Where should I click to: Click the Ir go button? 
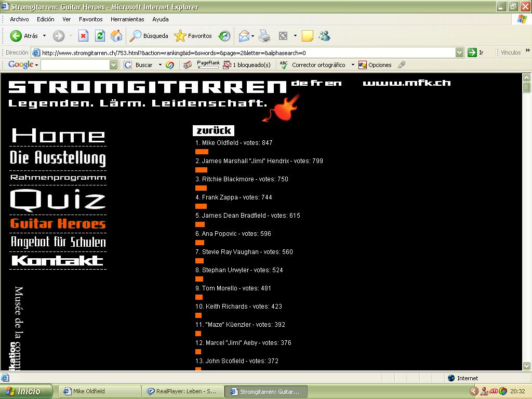click(x=476, y=52)
